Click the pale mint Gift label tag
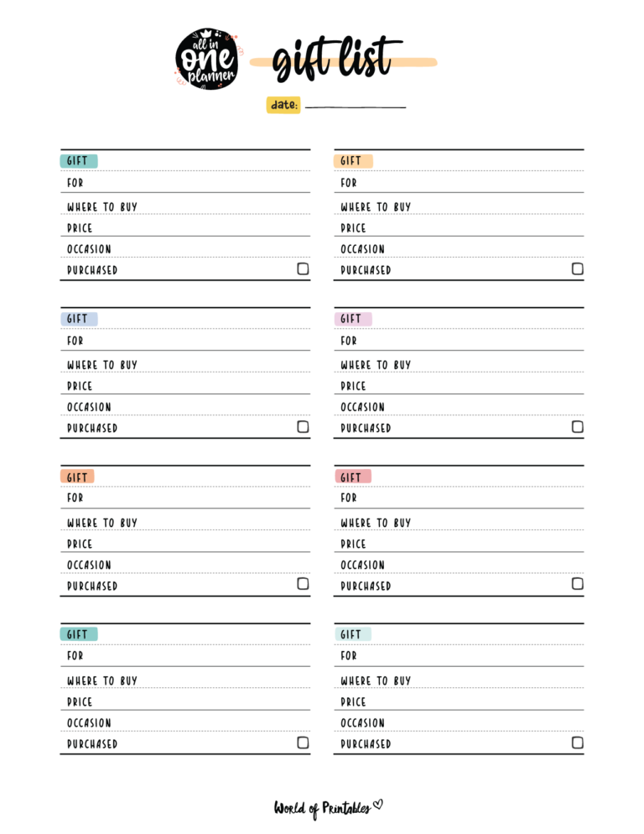 click(x=352, y=634)
